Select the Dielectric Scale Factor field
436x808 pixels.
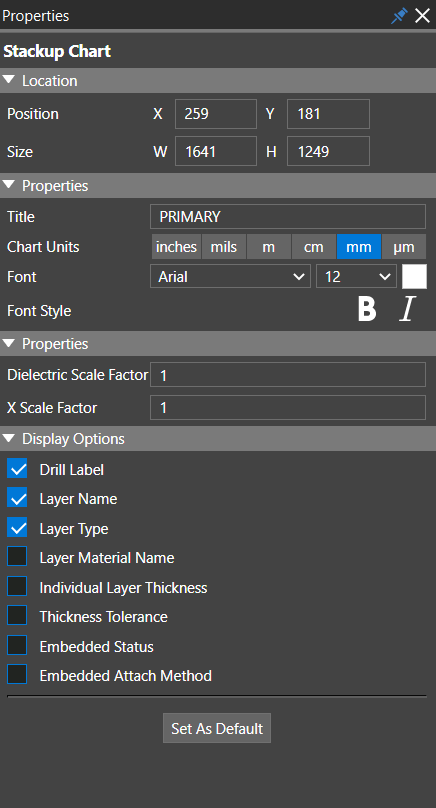click(288, 375)
